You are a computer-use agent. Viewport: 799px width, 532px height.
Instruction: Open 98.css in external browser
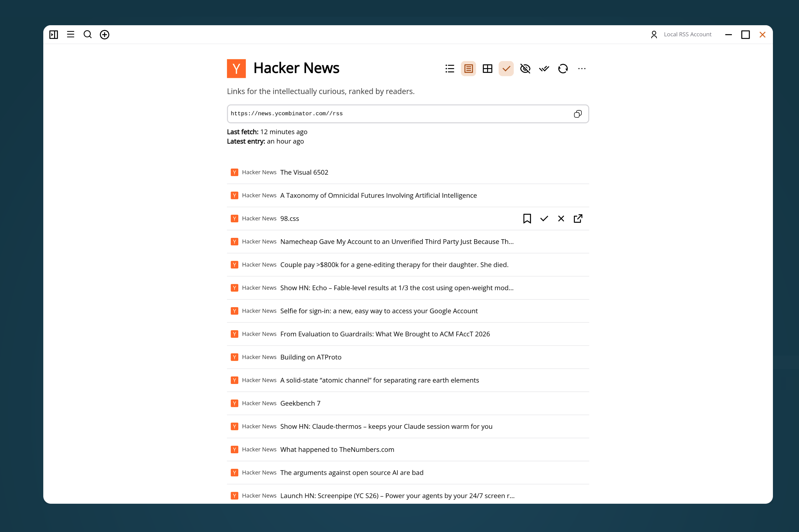click(578, 218)
